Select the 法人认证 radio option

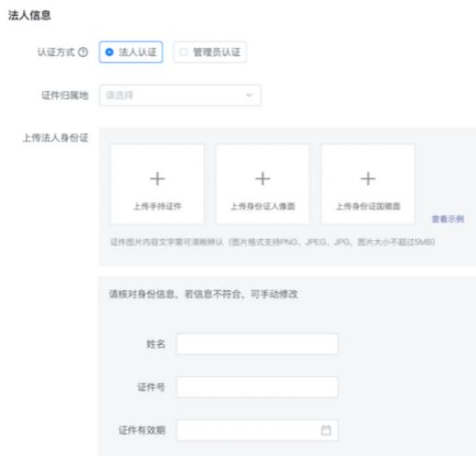tap(130, 52)
